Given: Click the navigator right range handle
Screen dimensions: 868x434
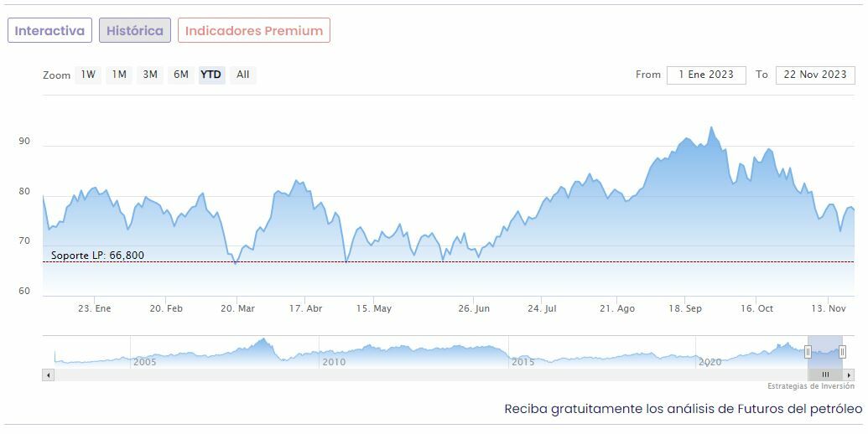Looking at the screenshot, I should click(x=842, y=352).
